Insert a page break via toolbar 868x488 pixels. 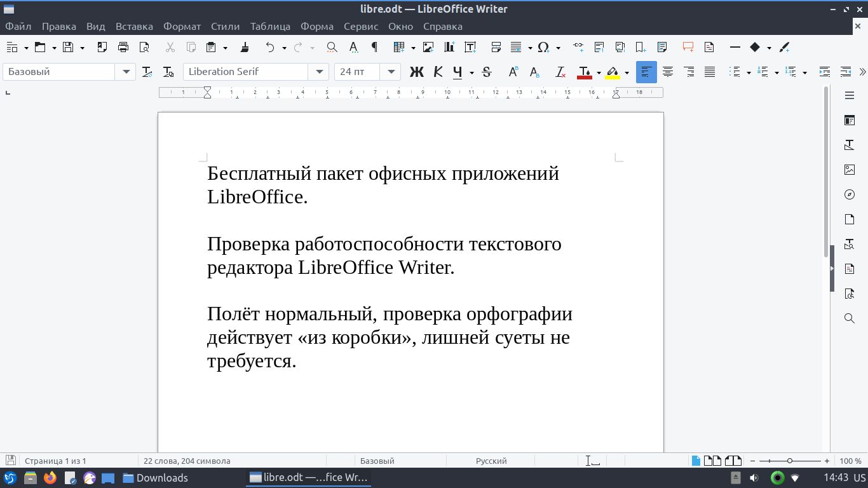click(496, 47)
